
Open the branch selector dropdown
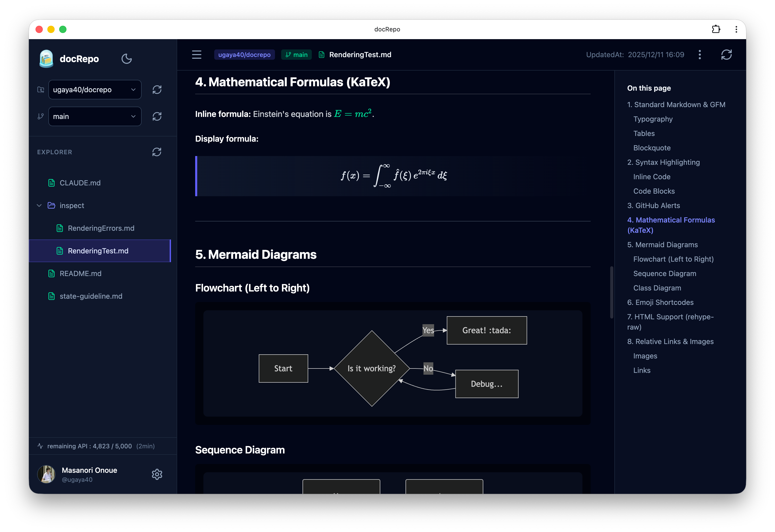coord(95,116)
